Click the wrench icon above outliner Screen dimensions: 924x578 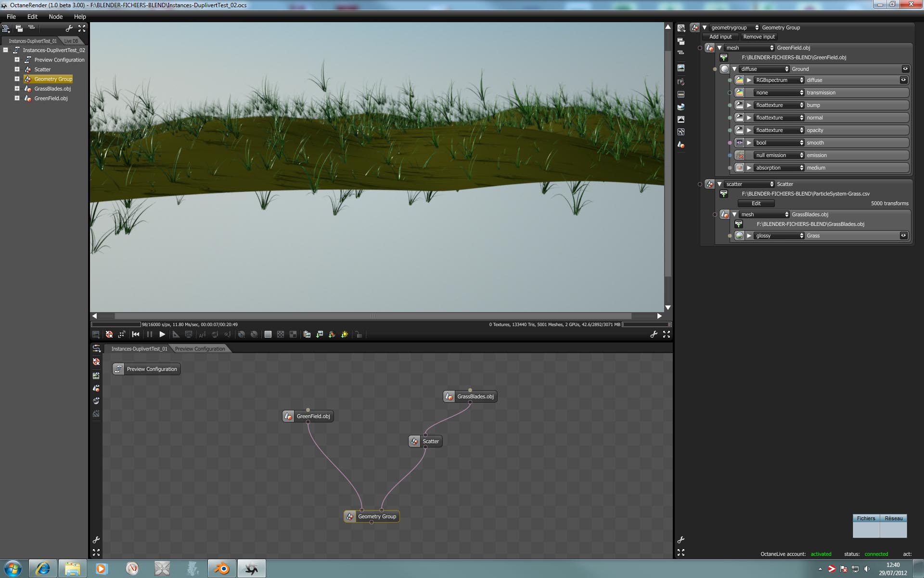pos(69,28)
